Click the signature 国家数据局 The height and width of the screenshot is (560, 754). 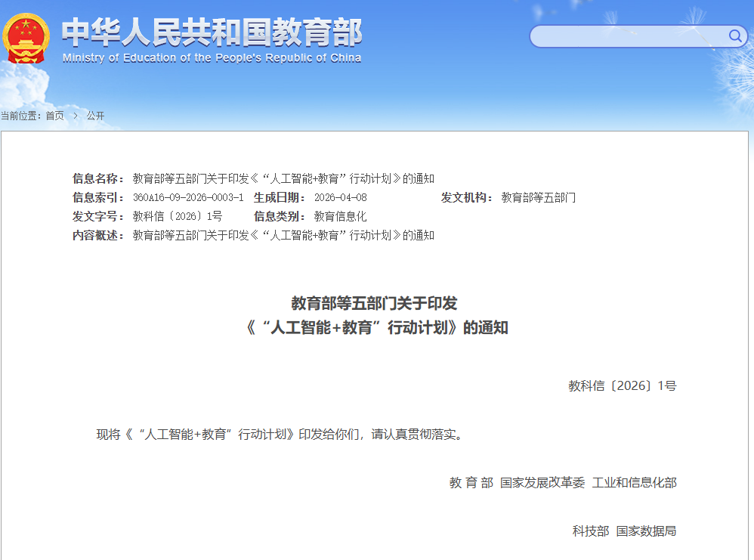pos(646,531)
